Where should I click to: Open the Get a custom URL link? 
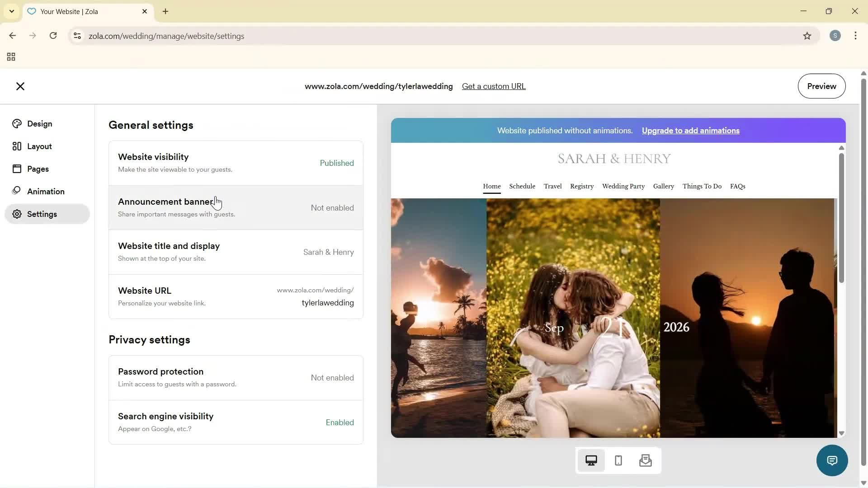[x=493, y=86]
